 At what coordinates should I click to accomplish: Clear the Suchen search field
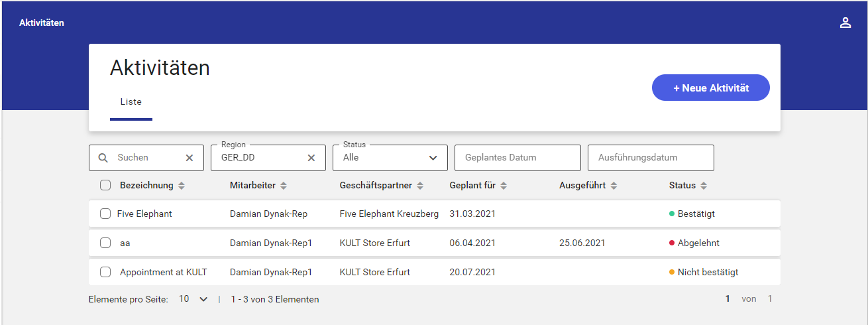click(190, 158)
